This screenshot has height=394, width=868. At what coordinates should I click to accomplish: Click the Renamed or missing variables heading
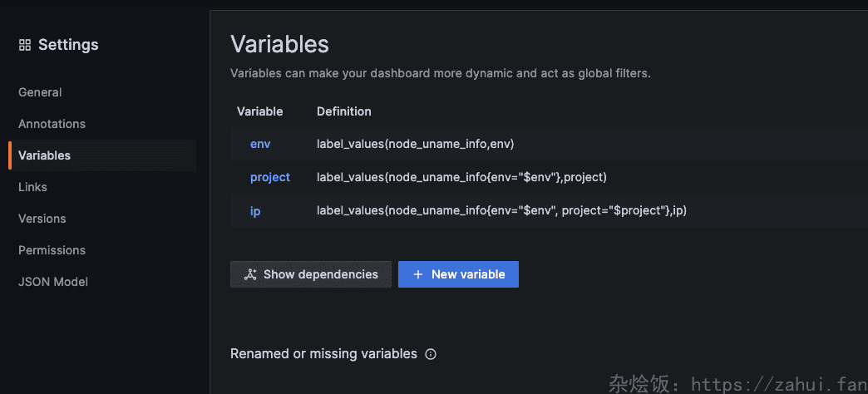tap(323, 354)
